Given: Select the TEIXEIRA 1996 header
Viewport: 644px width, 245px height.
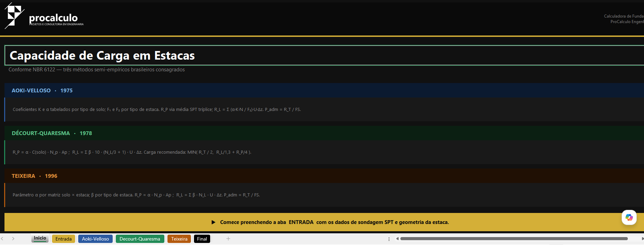Looking at the screenshot, I should (324, 176).
